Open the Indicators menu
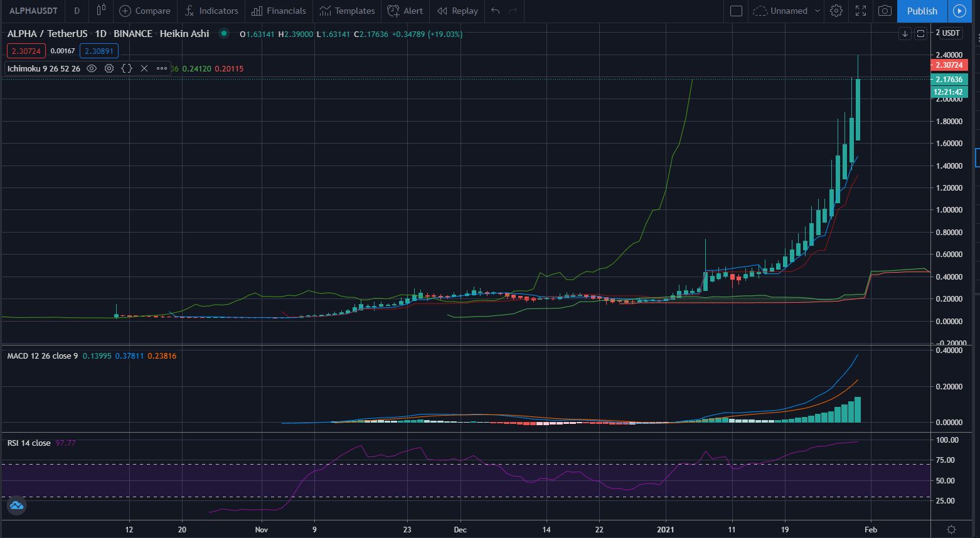Screen dimensions: 980x538 point(211,11)
